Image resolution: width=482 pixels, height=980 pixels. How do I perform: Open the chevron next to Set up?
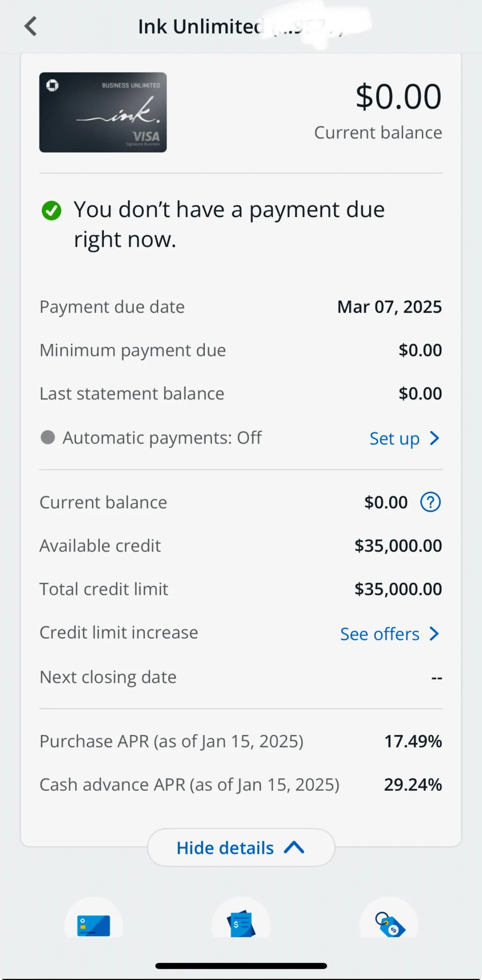tap(434, 438)
